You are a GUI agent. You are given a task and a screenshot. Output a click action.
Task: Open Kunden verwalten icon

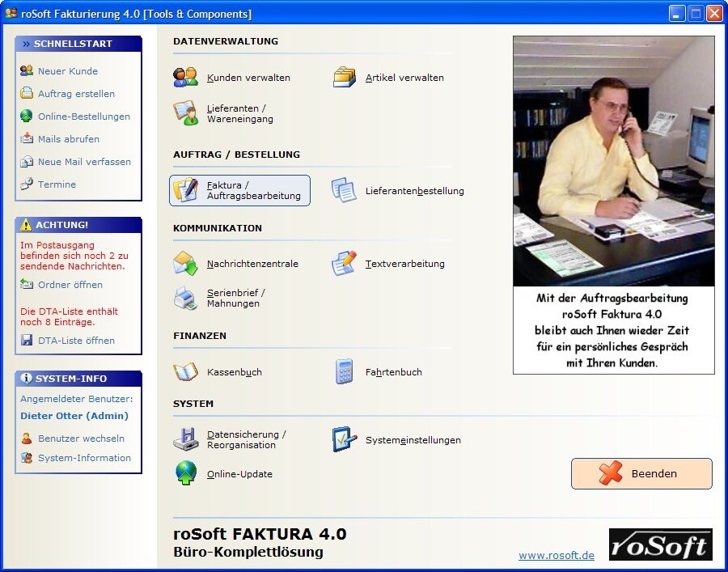(186, 77)
